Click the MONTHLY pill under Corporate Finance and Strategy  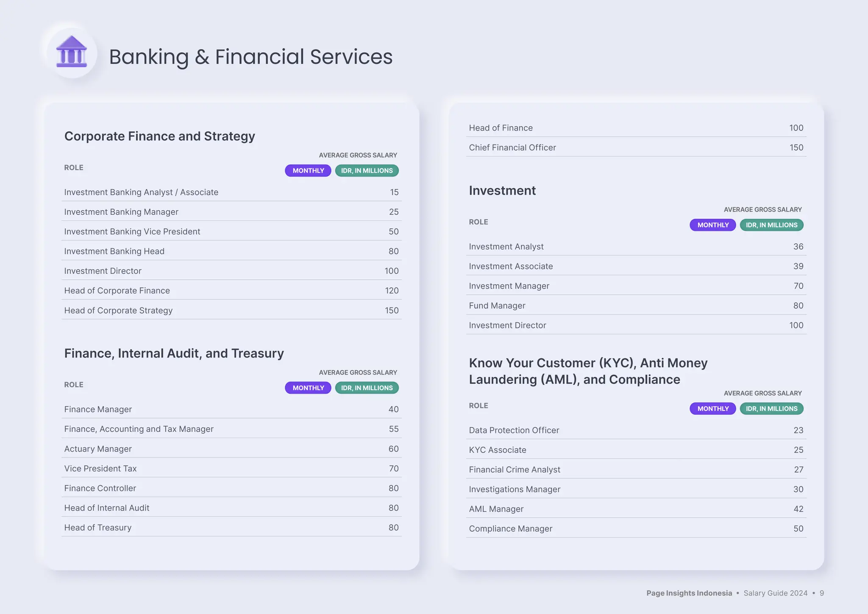308,170
